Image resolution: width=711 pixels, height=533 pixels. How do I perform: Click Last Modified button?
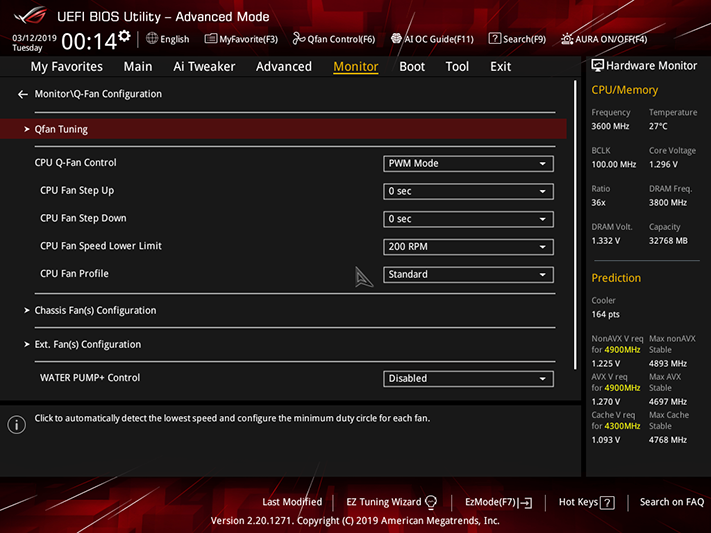click(x=292, y=502)
